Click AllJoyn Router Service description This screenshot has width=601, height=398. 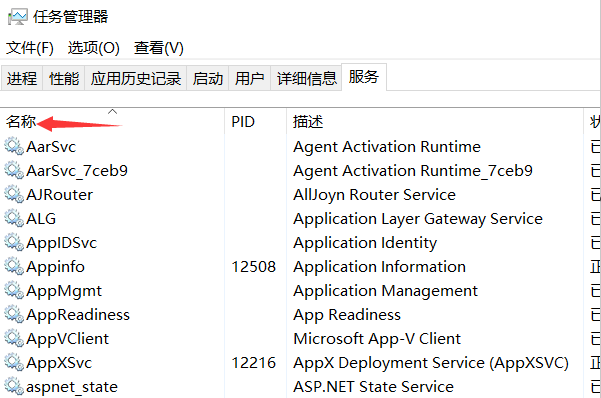pyautogui.click(x=374, y=195)
